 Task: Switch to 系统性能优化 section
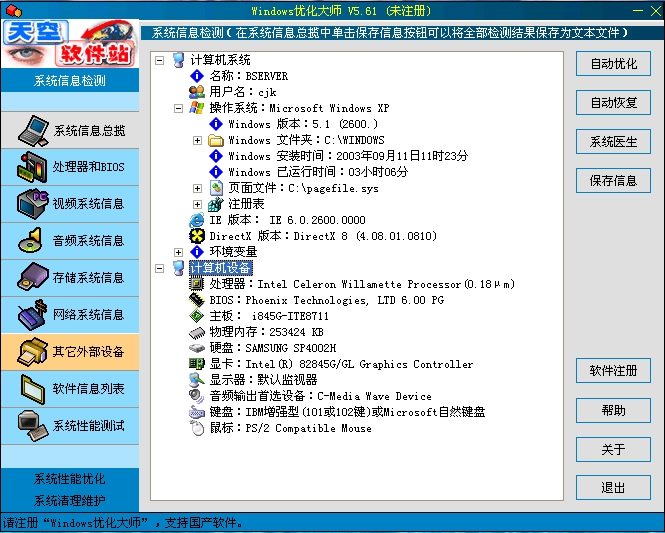[70, 479]
